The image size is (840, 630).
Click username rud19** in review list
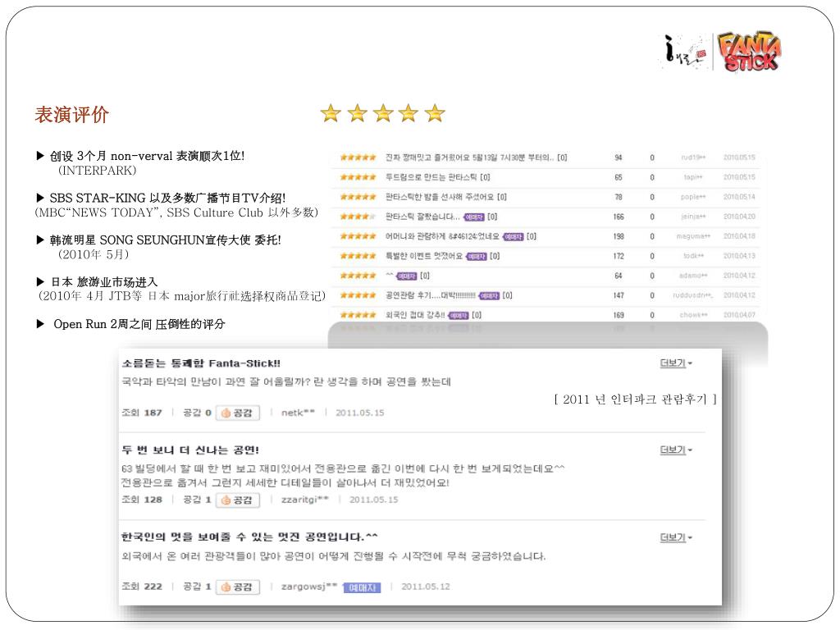click(693, 157)
